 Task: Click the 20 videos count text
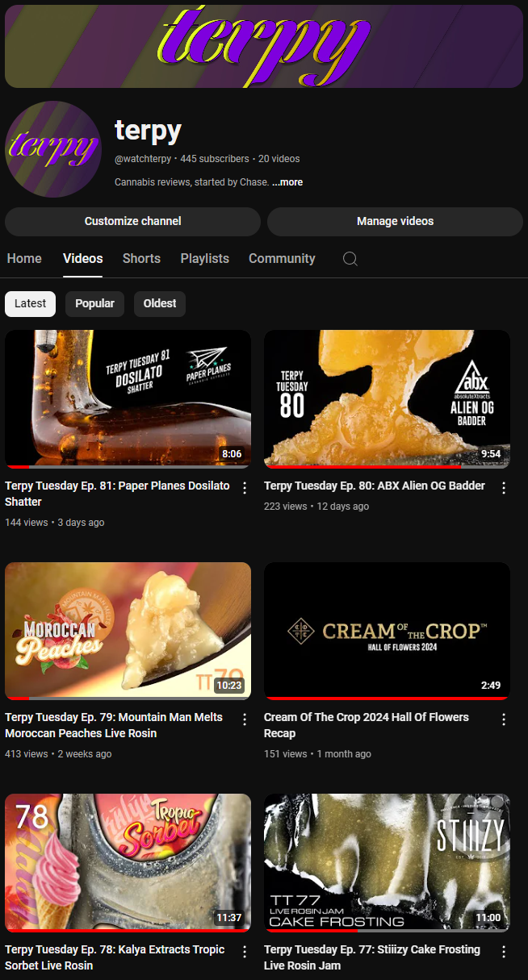279,160
